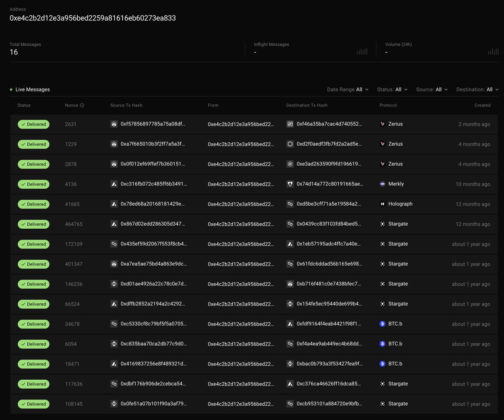Click the Holograph protocol icon on nonce 41665 row

point(383,204)
